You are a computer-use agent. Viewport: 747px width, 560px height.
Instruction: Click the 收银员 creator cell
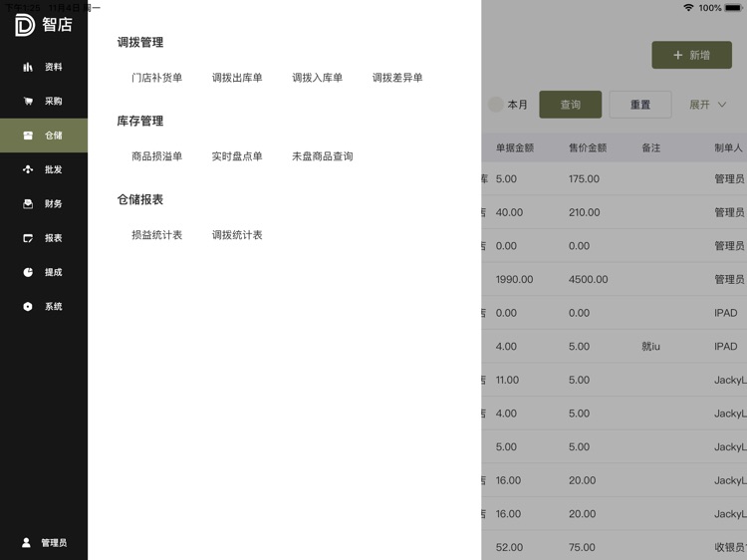(x=730, y=547)
